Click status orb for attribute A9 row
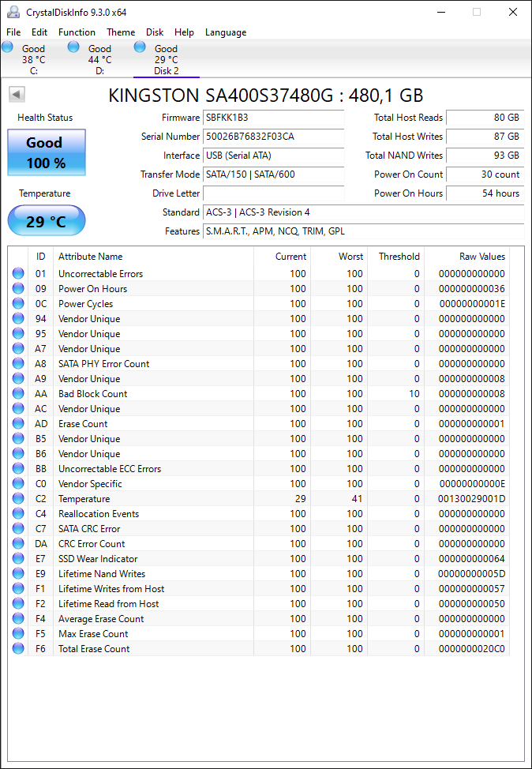The image size is (532, 769). pyautogui.click(x=18, y=378)
